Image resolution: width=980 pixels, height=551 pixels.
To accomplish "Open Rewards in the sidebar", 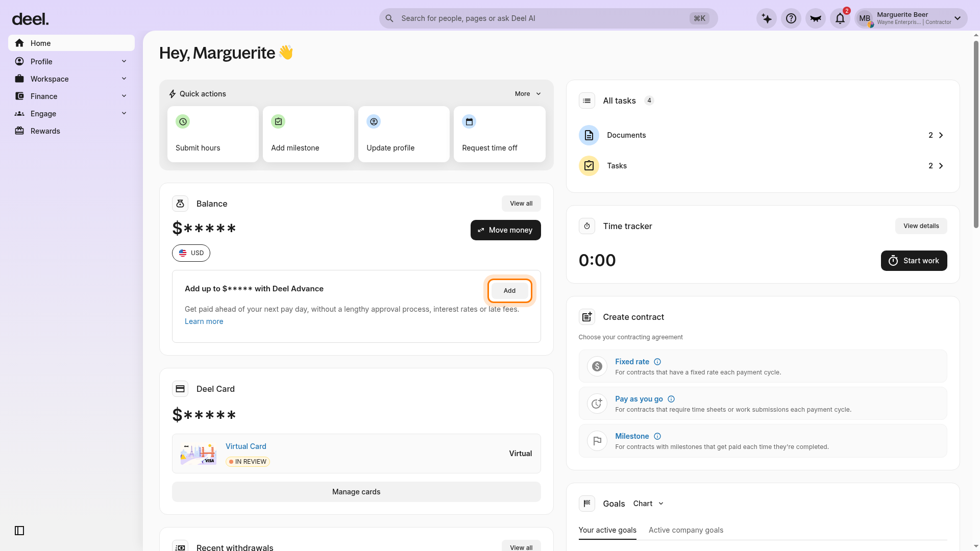I will click(x=71, y=131).
